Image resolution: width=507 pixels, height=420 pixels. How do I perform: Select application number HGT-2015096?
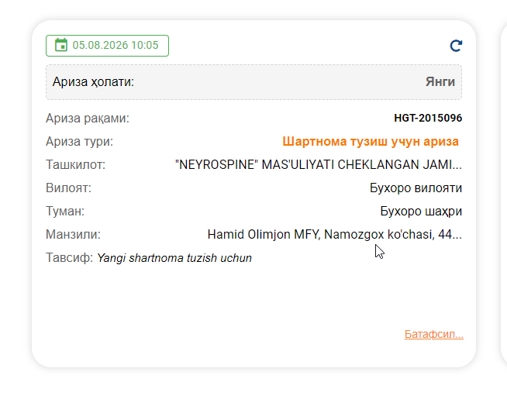point(428,118)
